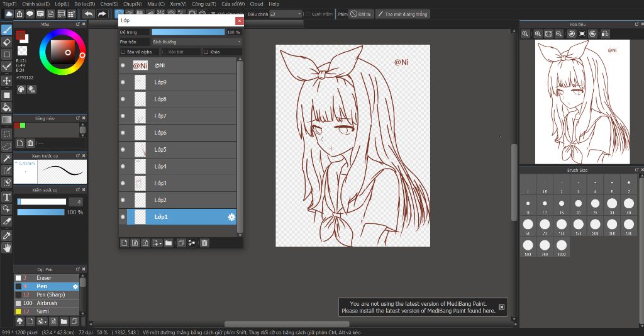Add a new 8-bit layer in the Lớp panel
The image size is (644, 336).
[x=135, y=243]
